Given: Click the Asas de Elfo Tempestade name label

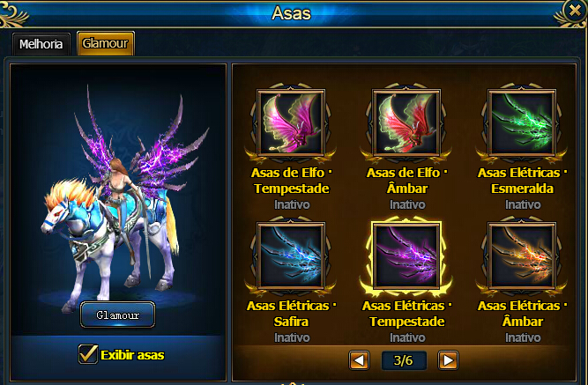Looking at the screenshot, I should click(x=292, y=181).
